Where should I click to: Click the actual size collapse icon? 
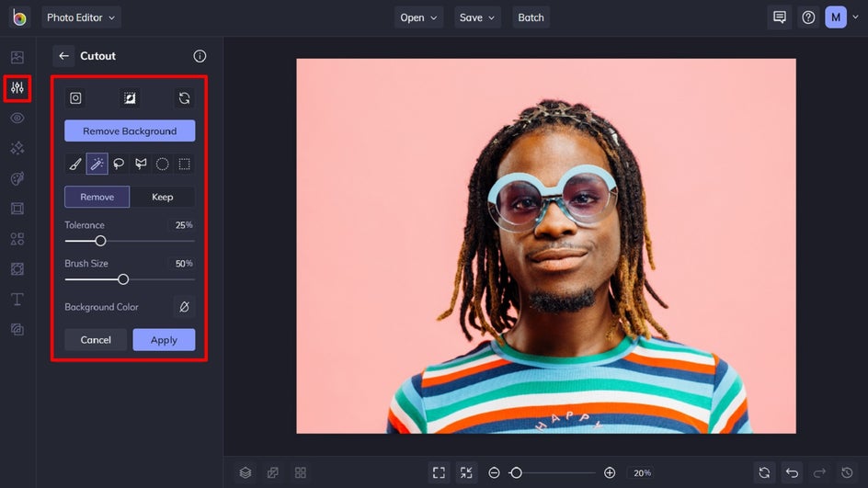(466, 472)
